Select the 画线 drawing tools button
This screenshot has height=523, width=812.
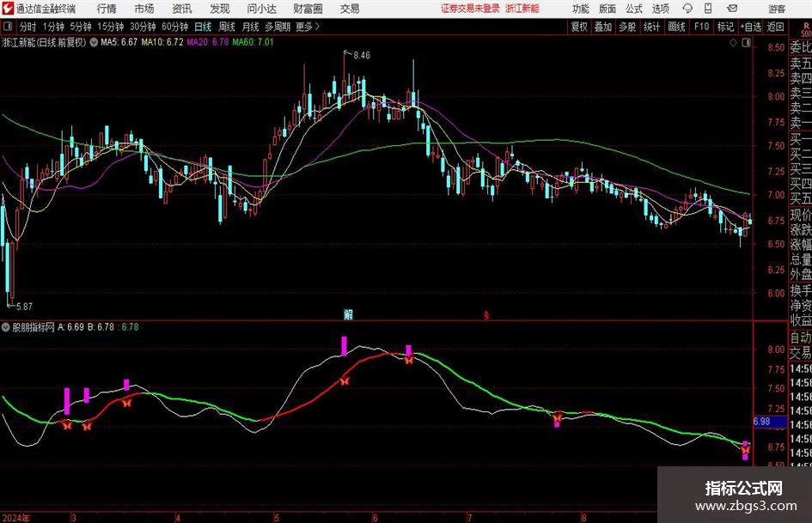tap(676, 27)
